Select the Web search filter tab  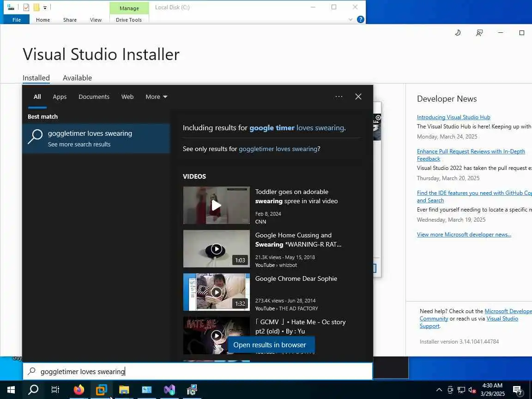(127, 97)
